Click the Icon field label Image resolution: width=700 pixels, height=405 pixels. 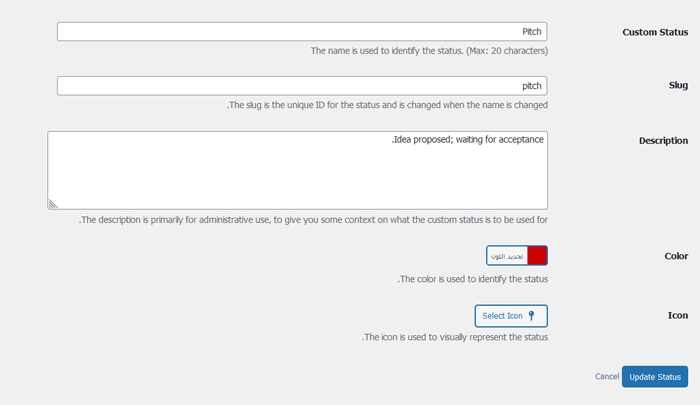(678, 316)
